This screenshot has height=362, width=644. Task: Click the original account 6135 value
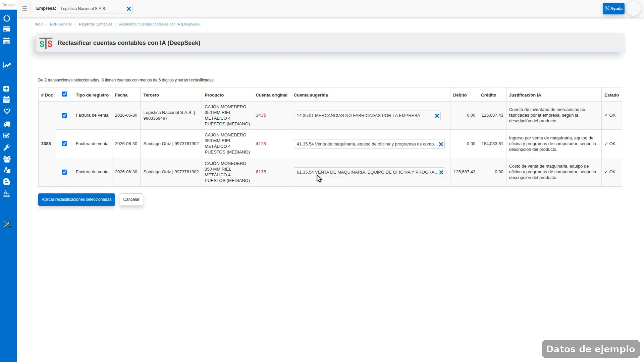tap(261, 172)
